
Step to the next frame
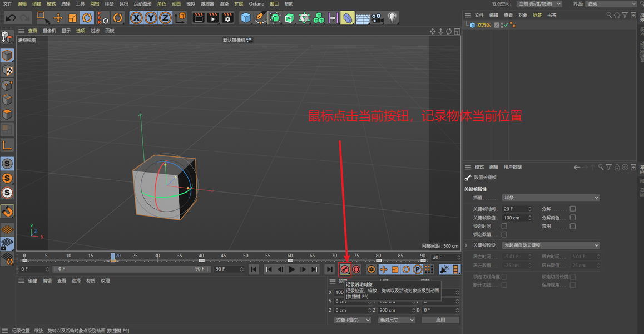coord(303,269)
